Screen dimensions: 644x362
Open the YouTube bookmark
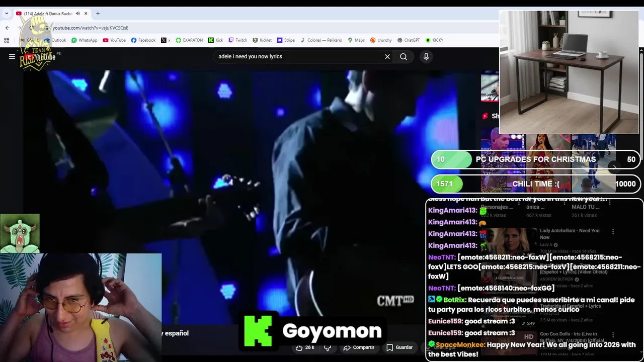(114, 40)
